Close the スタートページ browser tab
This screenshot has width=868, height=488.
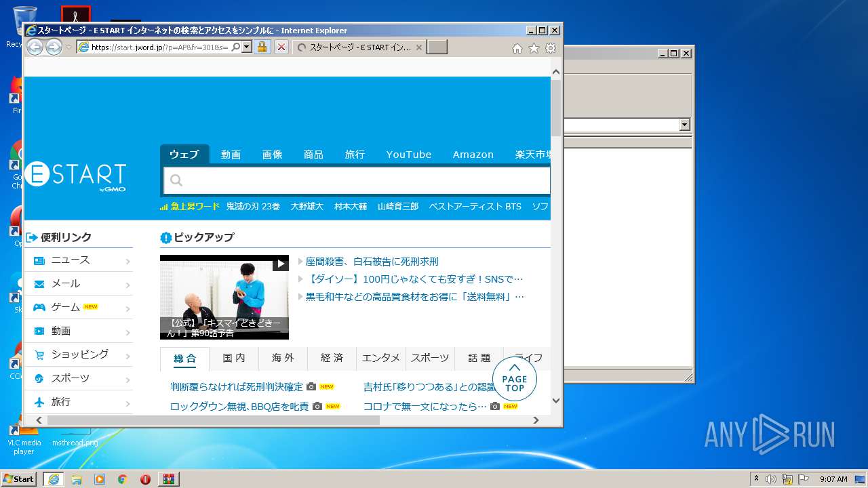click(x=419, y=47)
